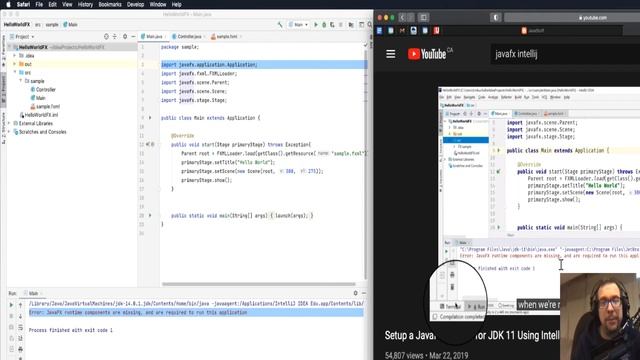Click 'Process finished with exit code 1' text
This screenshot has height=360, width=640.
point(71,330)
